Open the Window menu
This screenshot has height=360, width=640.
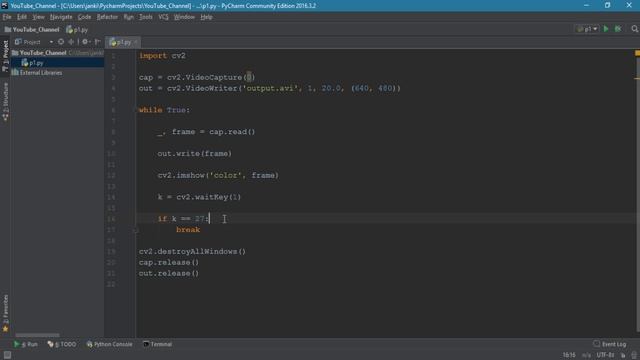click(184, 17)
